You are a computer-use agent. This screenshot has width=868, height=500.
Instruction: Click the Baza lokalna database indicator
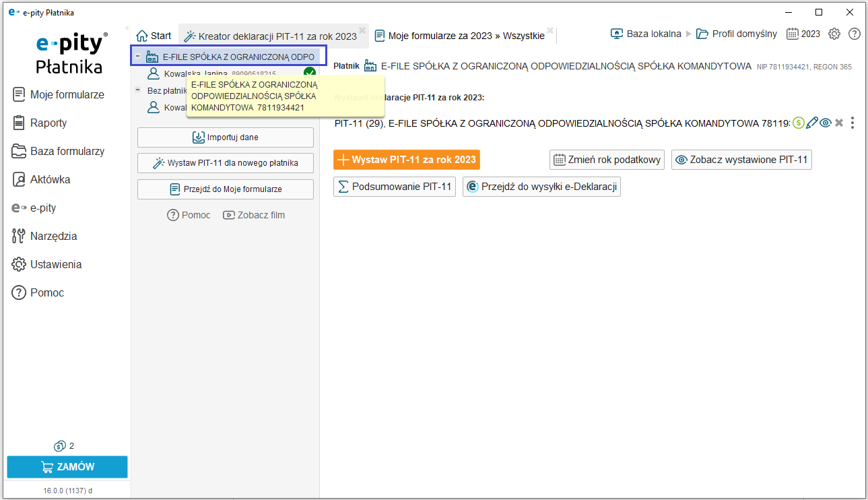tap(646, 34)
